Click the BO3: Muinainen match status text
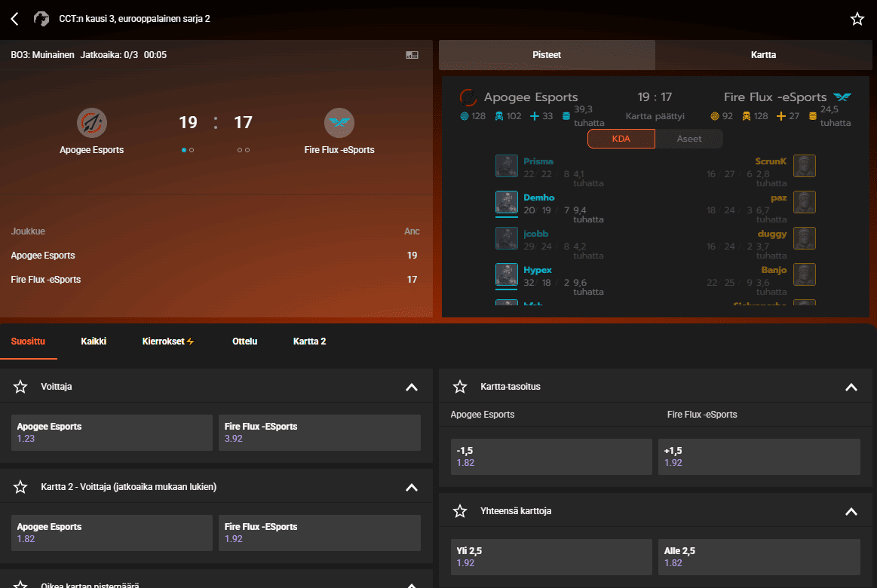 coord(42,55)
